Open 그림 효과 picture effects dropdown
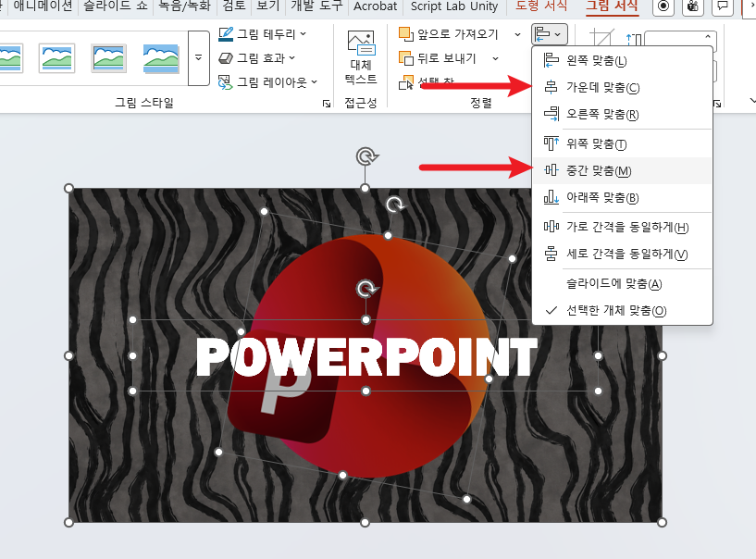The height and width of the screenshot is (559, 756). click(256, 58)
